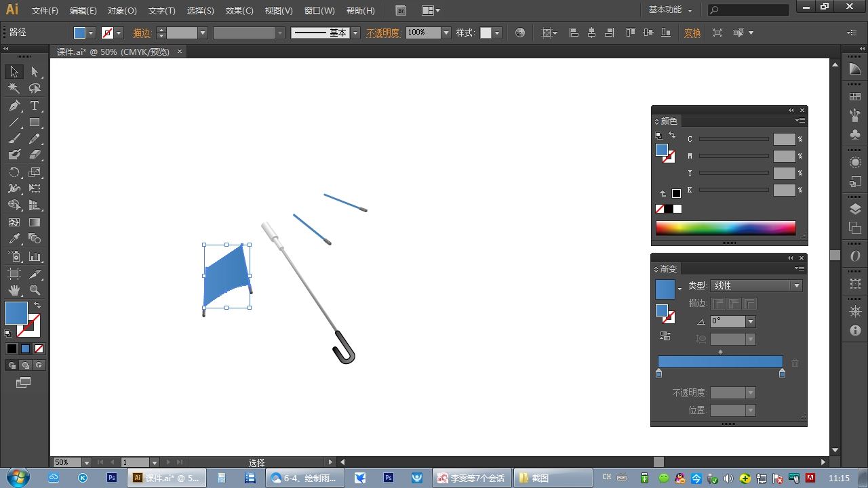Select the Eyedropper tool
868x488 pixels.
tap(14, 239)
